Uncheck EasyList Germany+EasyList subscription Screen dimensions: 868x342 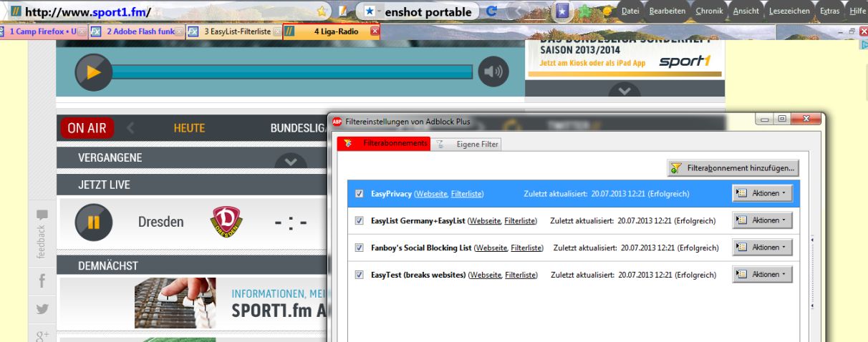click(360, 220)
